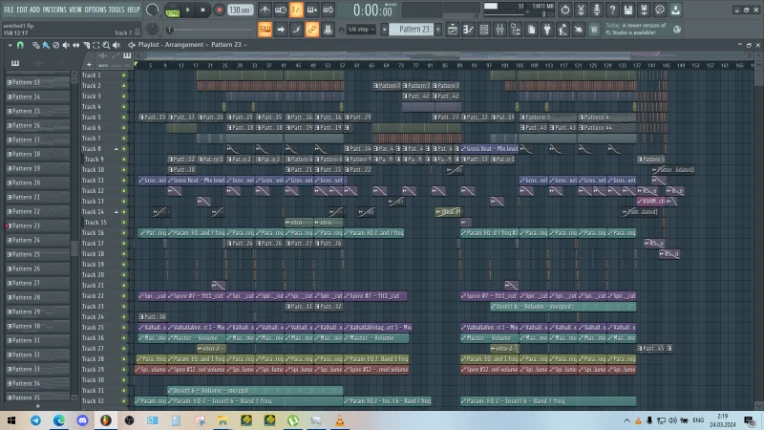Toggle loop recording icon

click(x=328, y=10)
